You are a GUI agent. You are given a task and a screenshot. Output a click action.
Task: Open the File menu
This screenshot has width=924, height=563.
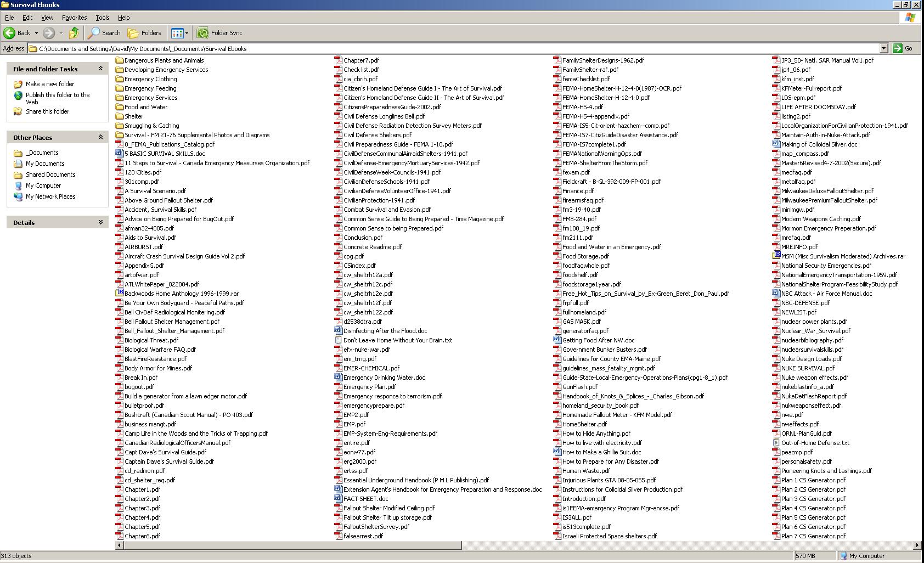click(9, 18)
